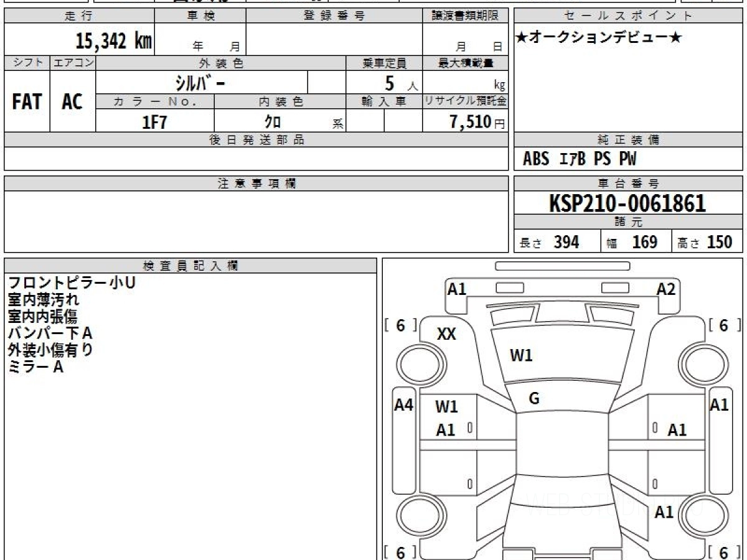Select the クロ interior color value

273,122
